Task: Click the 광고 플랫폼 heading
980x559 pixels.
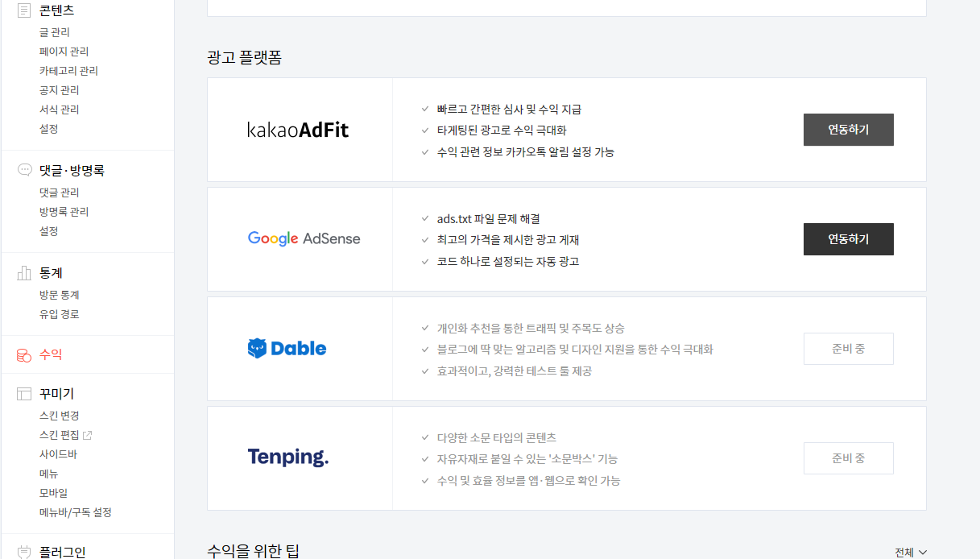Action: [x=244, y=58]
